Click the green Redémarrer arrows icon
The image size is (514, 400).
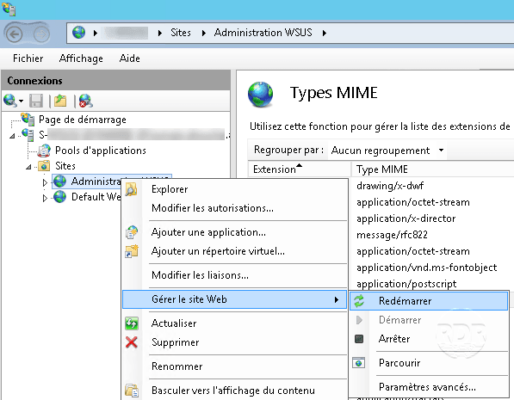pyautogui.click(x=359, y=301)
